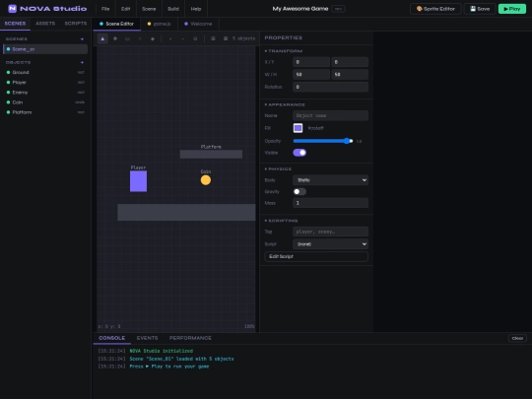Open the Script dropdown showing (none)

[330, 244]
